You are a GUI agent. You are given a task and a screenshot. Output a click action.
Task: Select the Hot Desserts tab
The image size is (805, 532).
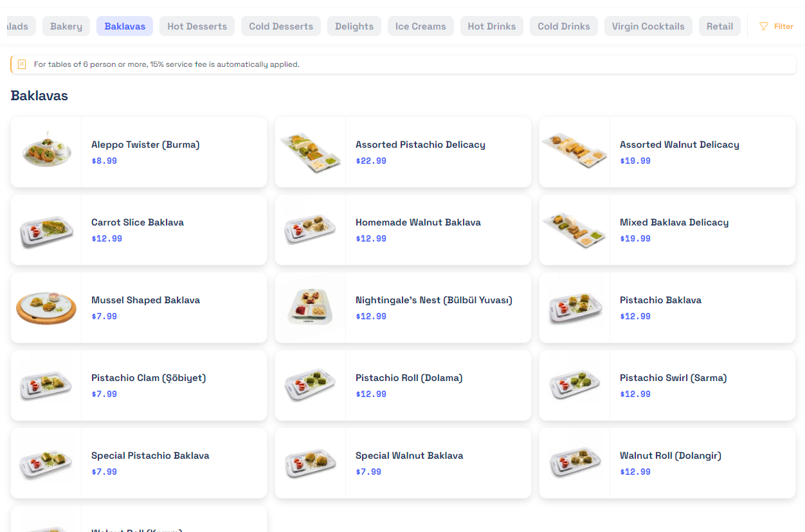197,26
